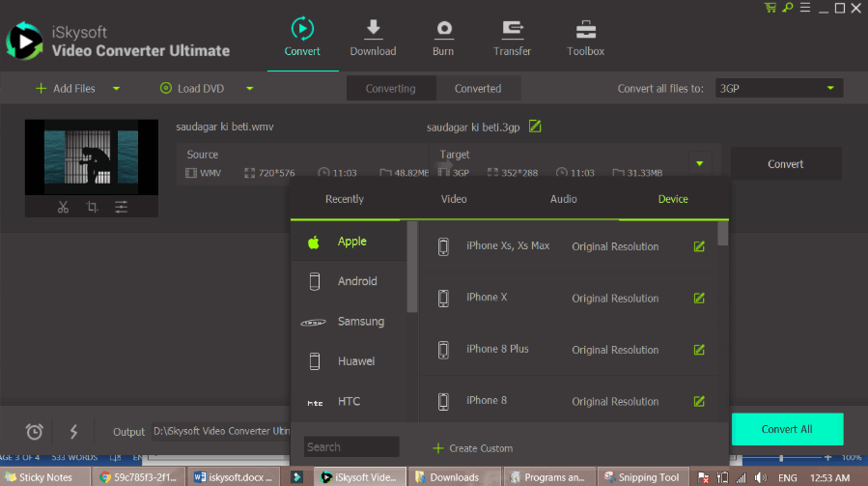Open Sticky Notes from taskbar
868x486 pixels.
[45, 477]
